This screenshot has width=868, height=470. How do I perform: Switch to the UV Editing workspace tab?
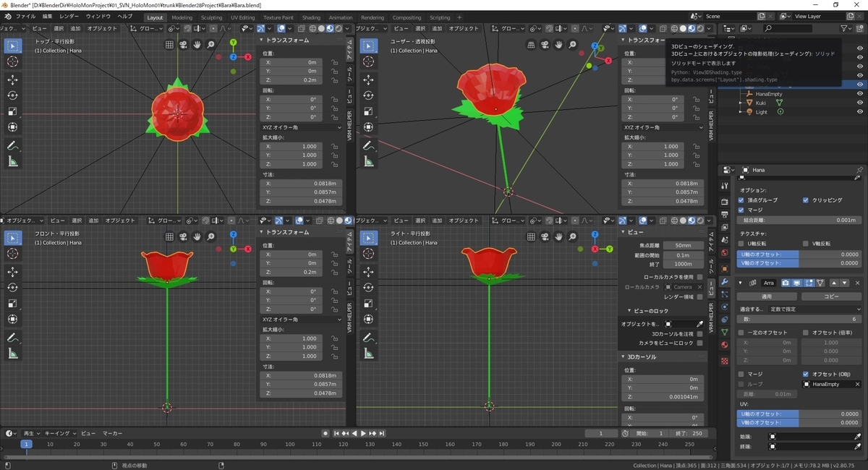(243, 17)
